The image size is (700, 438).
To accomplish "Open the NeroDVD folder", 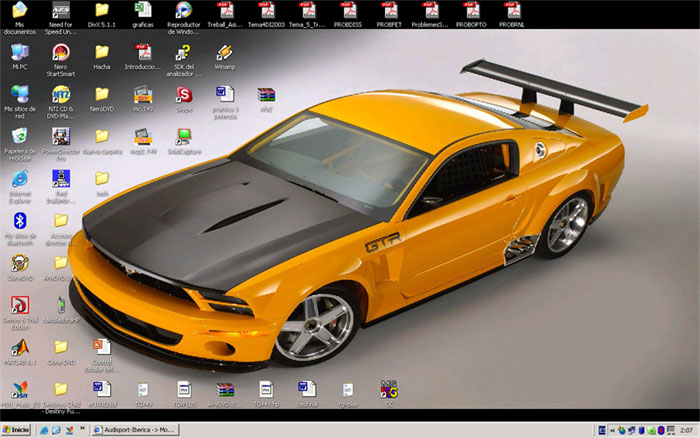I will pyautogui.click(x=102, y=94).
